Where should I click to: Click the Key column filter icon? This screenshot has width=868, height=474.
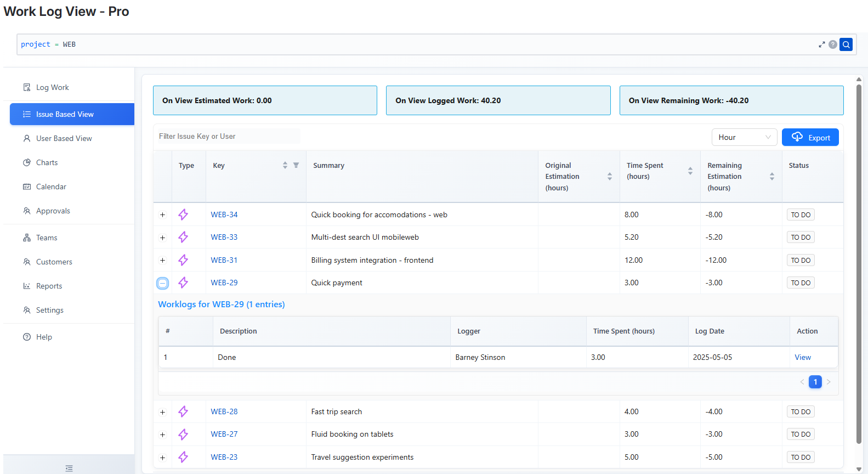(296, 165)
